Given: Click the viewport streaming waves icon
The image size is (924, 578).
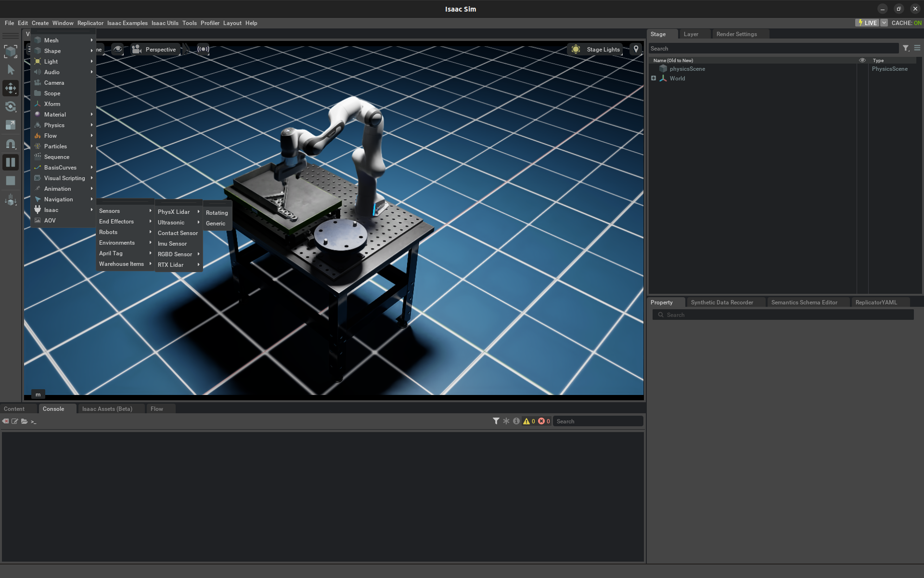Looking at the screenshot, I should pyautogui.click(x=203, y=49).
